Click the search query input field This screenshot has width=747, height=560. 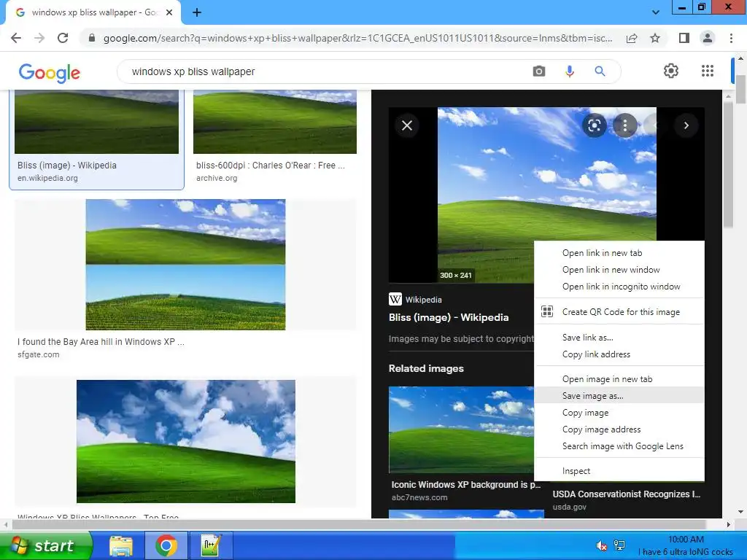[x=324, y=71]
